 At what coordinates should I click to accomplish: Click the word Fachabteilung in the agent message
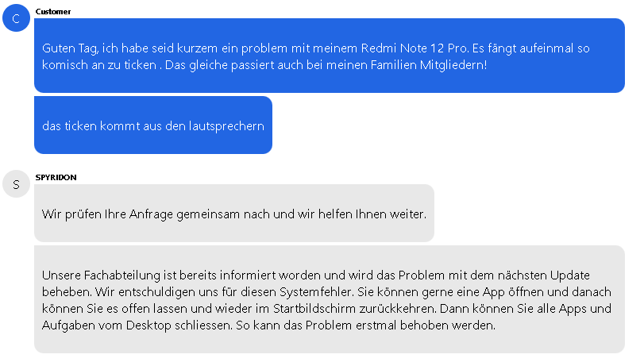pos(118,275)
